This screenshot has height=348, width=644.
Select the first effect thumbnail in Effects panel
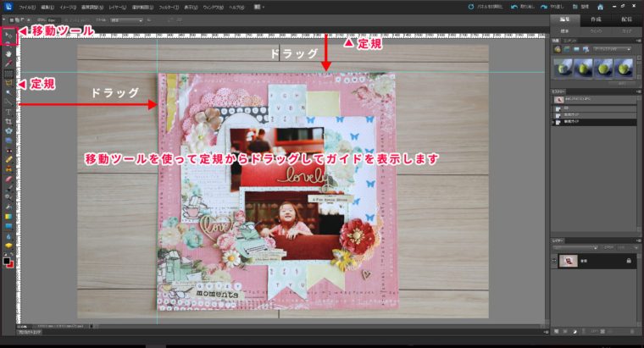pos(563,69)
